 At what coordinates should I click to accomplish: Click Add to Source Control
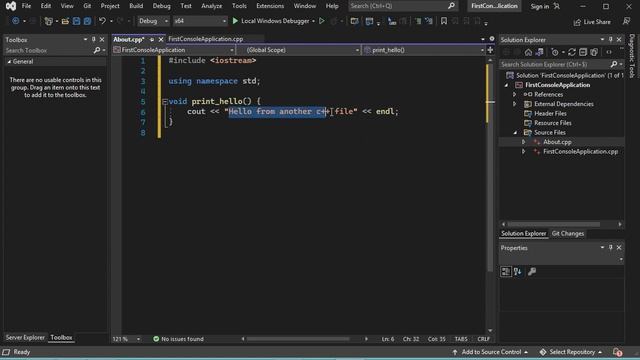490,352
